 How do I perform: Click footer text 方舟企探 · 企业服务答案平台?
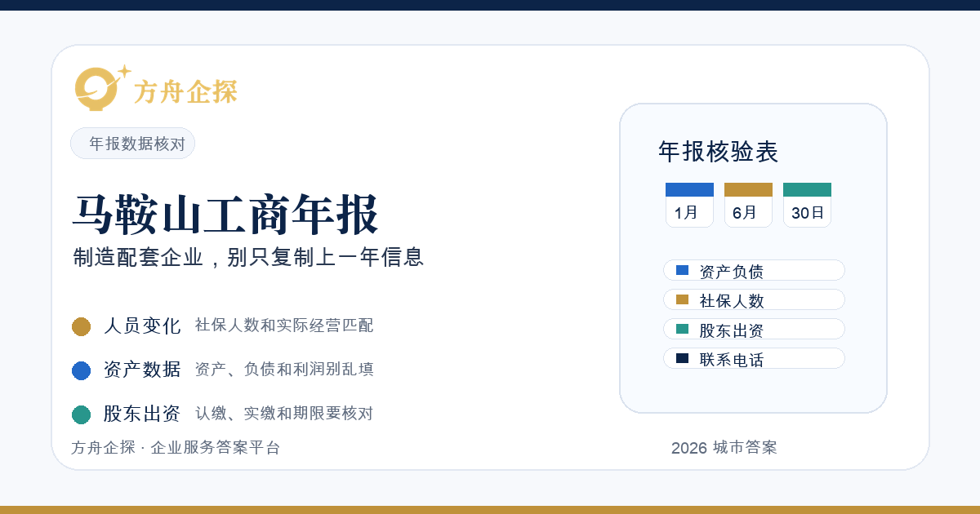point(176,448)
